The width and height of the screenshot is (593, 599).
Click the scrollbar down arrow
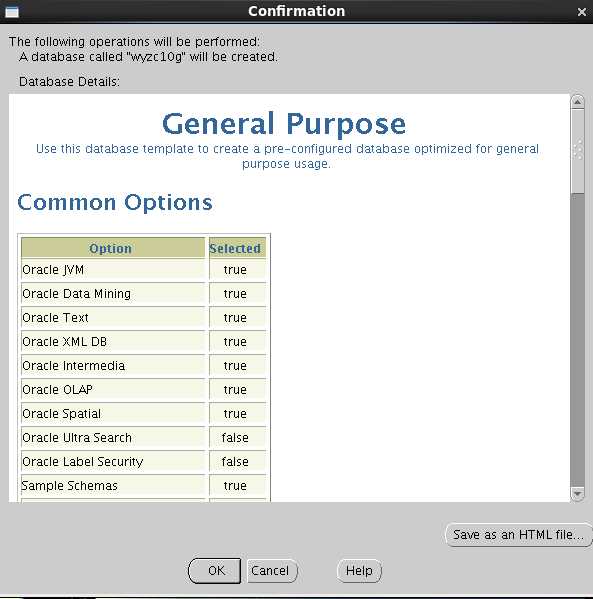tap(577, 494)
